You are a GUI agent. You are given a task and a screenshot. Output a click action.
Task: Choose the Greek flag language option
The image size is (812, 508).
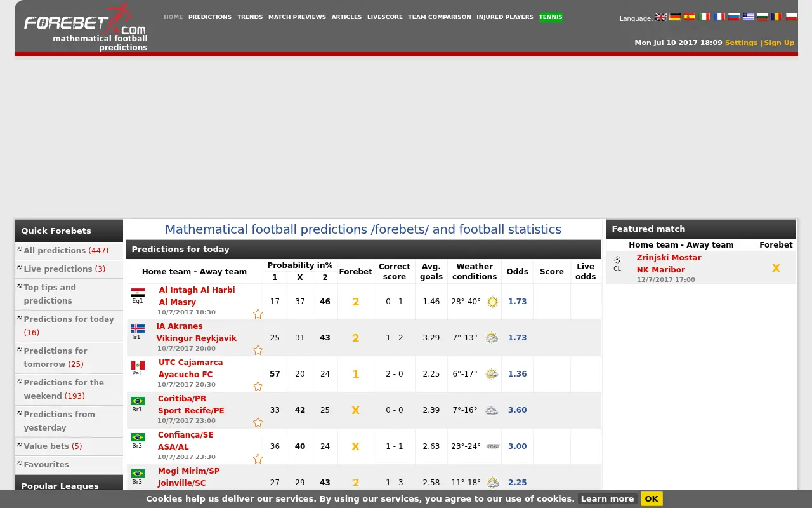click(x=749, y=17)
